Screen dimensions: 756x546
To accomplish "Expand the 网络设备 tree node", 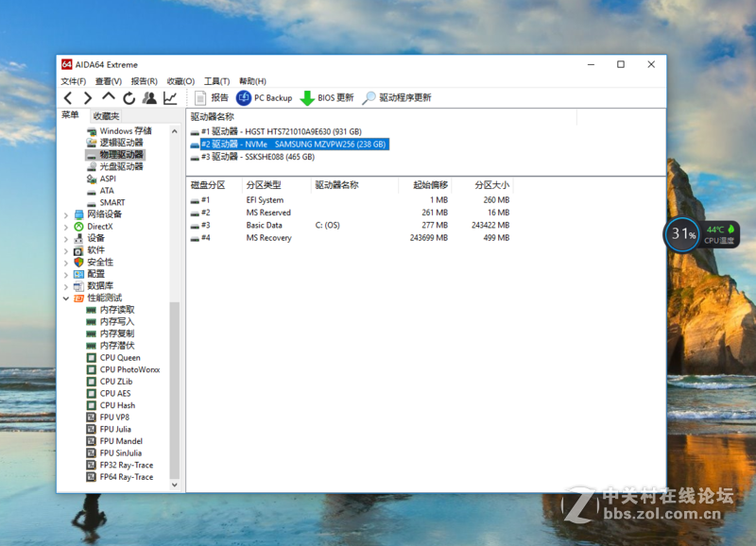I will [64, 213].
